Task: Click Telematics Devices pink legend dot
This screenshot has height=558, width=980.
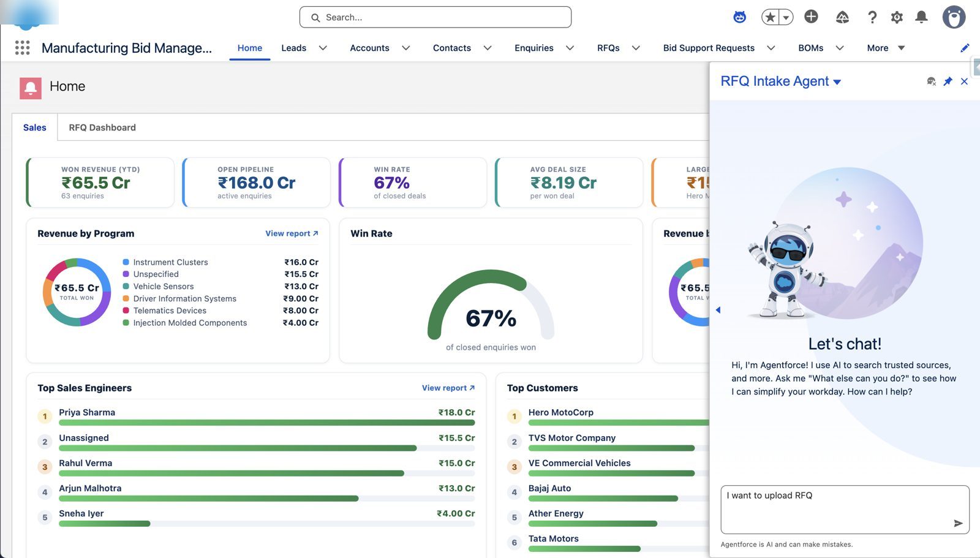Action: point(126,311)
